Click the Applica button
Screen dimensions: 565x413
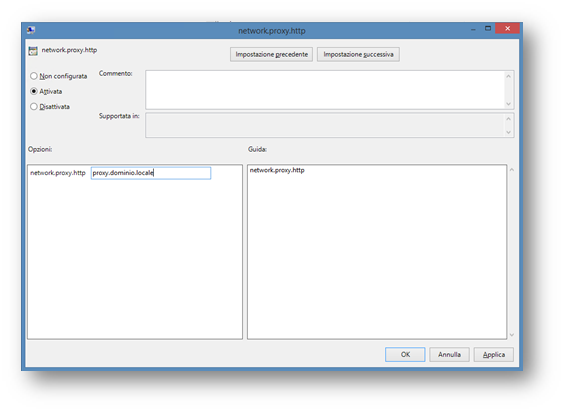tap(494, 355)
